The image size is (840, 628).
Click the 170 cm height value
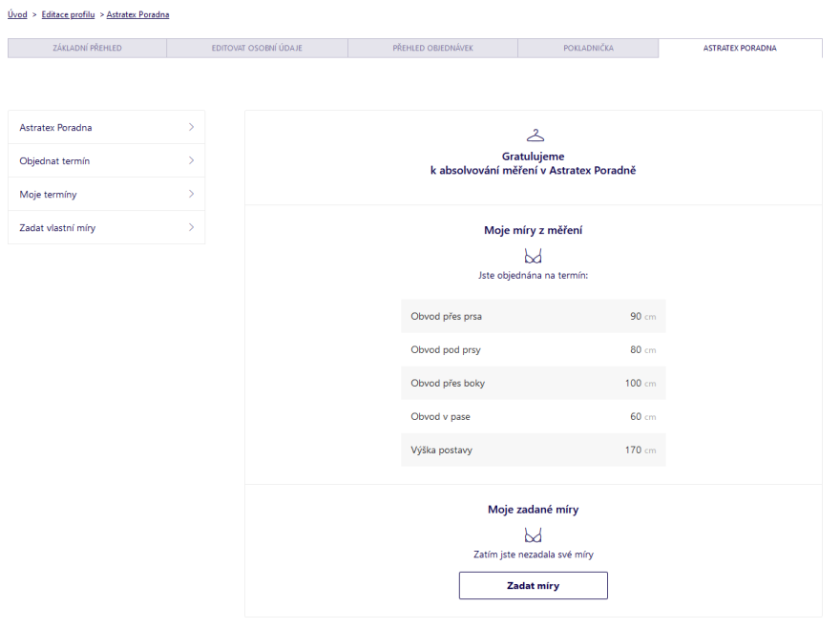tap(640, 450)
